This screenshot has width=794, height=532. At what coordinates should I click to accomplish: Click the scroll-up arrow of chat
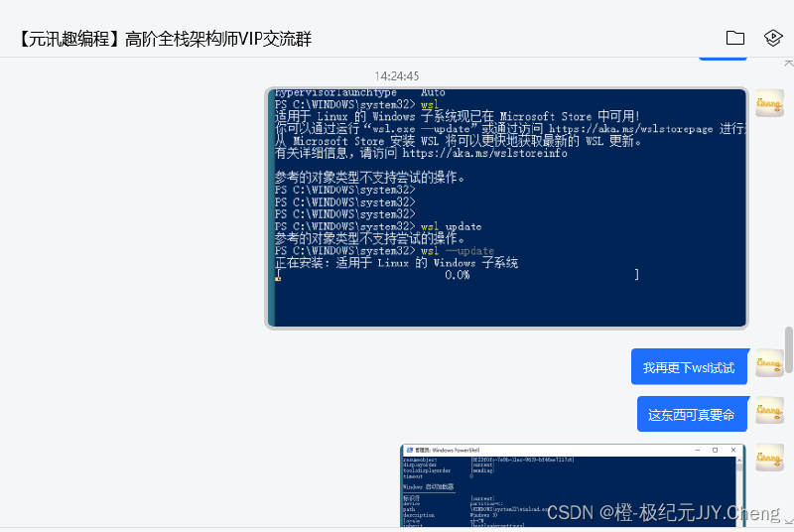pos(788,64)
